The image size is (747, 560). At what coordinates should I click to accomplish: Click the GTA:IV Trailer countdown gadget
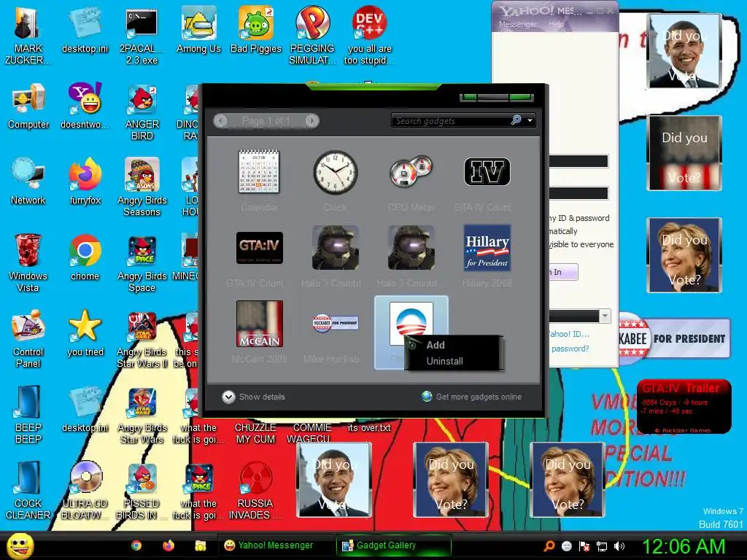684,406
